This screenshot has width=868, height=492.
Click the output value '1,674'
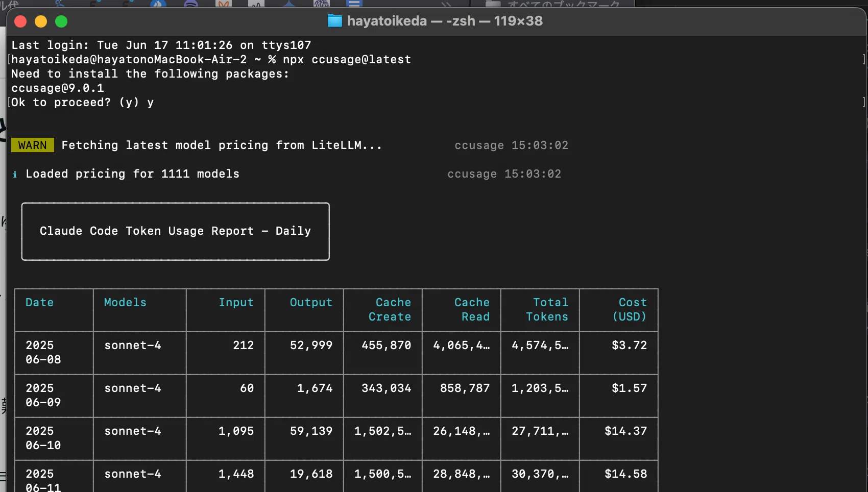[x=315, y=388]
